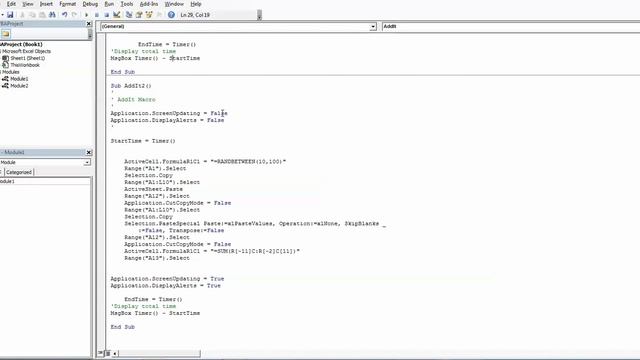
Task: Click 'Application.ScreenUpdating = False' line
Action: 169,113
